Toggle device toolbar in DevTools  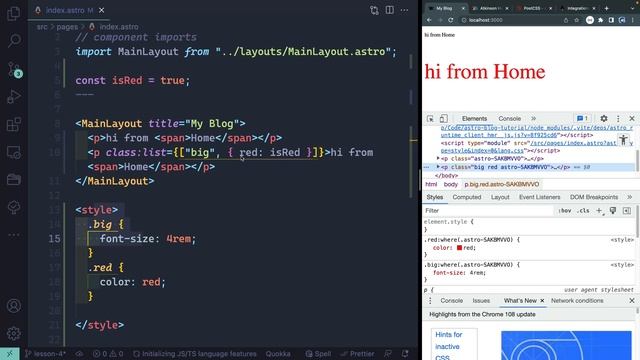pyautogui.click(x=443, y=118)
